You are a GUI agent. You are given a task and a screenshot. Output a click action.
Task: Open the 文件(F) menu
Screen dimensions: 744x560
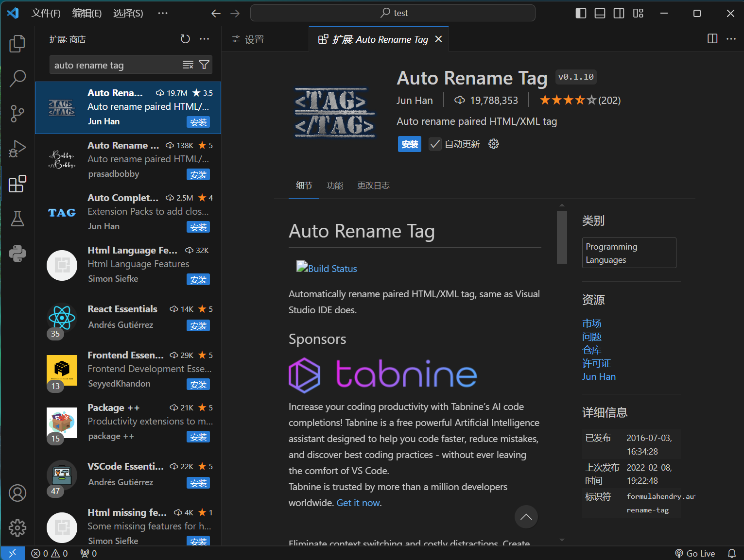click(x=46, y=13)
